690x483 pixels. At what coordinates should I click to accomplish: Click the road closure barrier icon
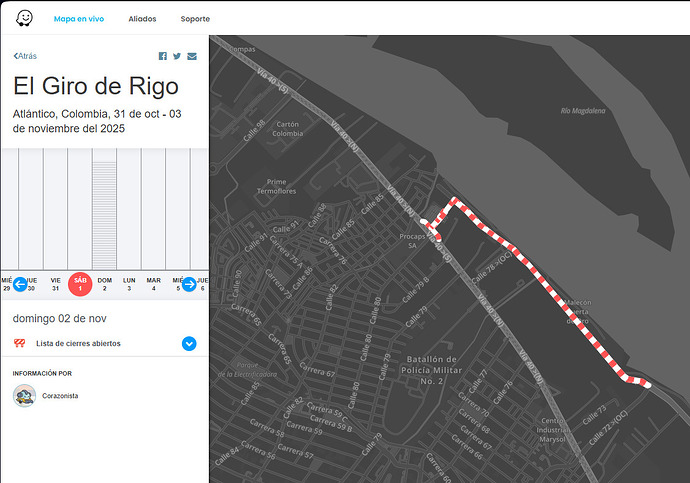19,343
